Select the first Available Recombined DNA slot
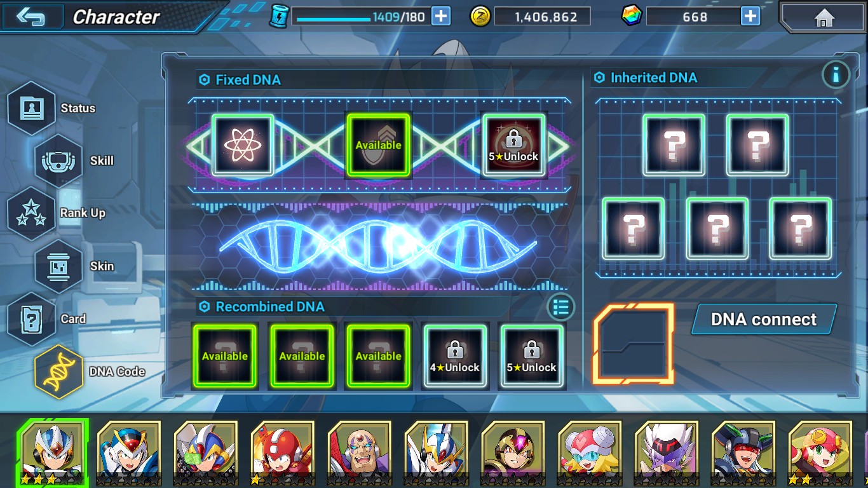Image resolution: width=868 pixels, height=488 pixels. pyautogui.click(x=225, y=356)
